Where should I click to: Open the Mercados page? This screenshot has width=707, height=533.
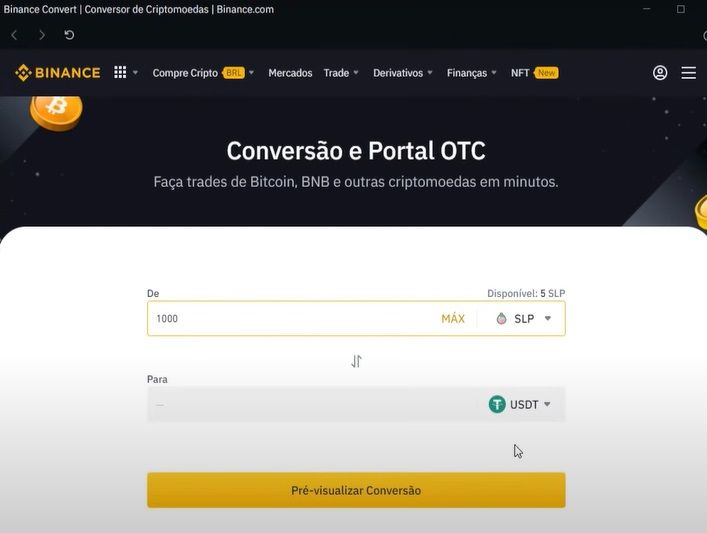pyautogui.click(x=290, y=73)
